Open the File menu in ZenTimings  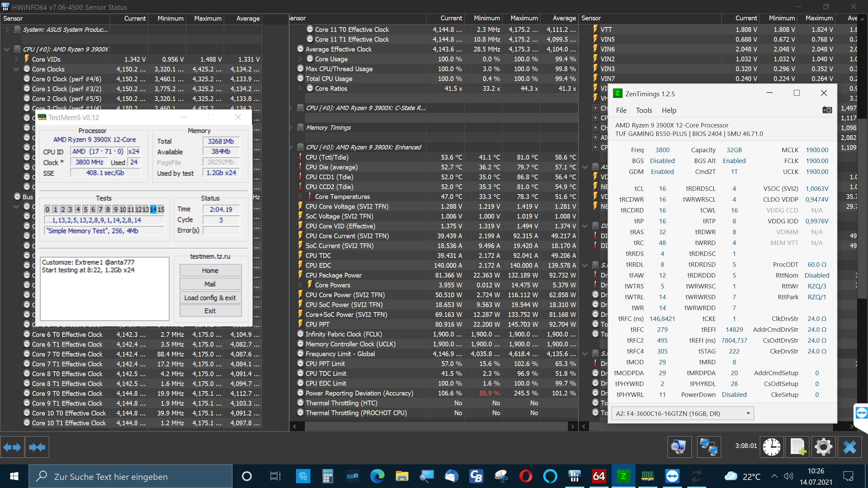[621, 110]
